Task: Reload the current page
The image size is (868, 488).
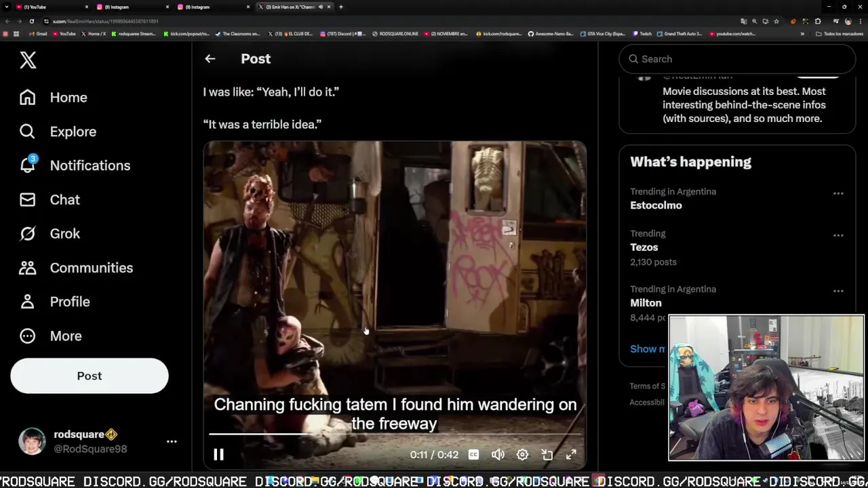Action: click(32, 21)
